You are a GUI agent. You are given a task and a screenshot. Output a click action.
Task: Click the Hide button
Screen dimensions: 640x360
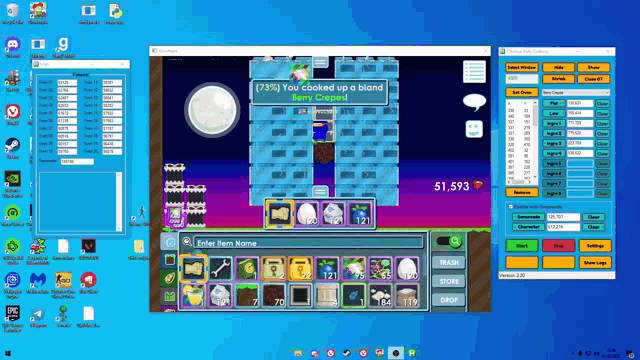558,67
